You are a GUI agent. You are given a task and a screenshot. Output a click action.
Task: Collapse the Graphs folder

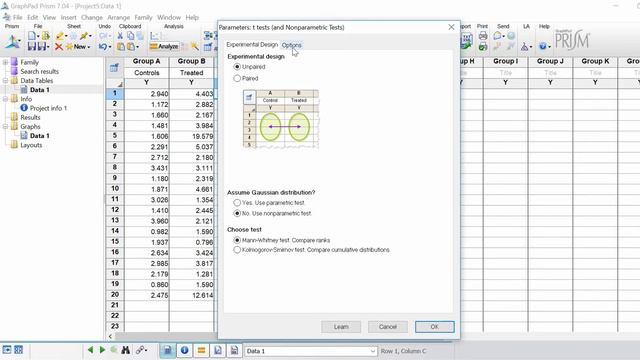point(5,127)
